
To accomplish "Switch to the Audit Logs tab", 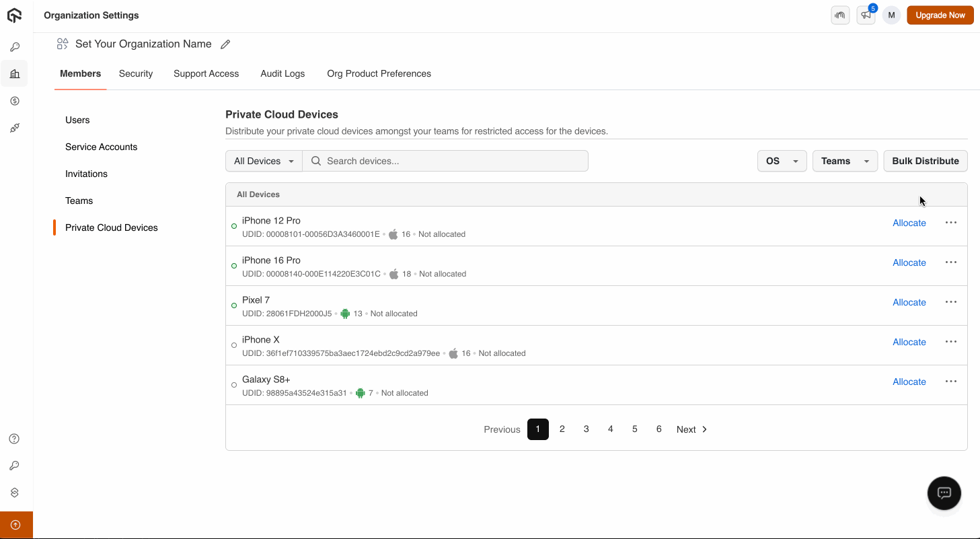I will pos(282,73).
